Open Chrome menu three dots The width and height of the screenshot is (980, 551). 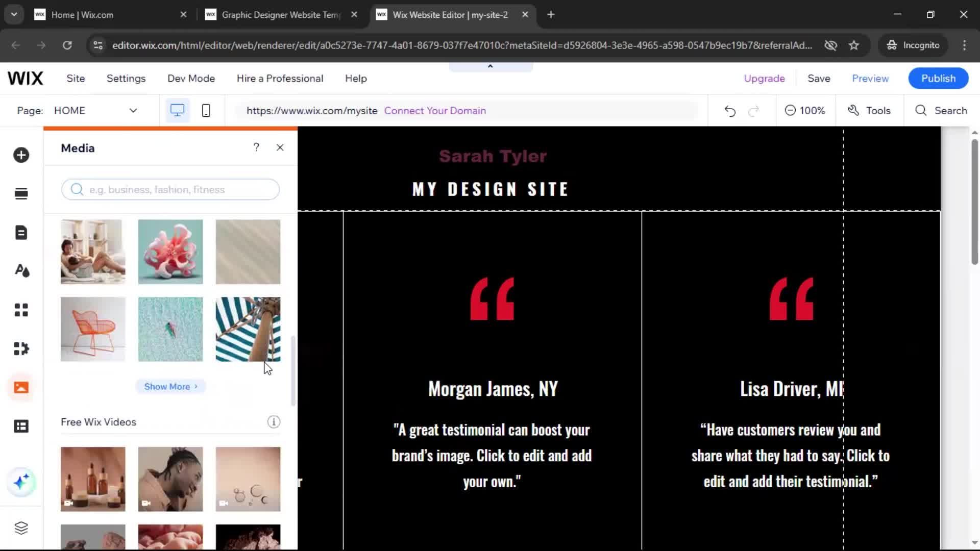964,45
